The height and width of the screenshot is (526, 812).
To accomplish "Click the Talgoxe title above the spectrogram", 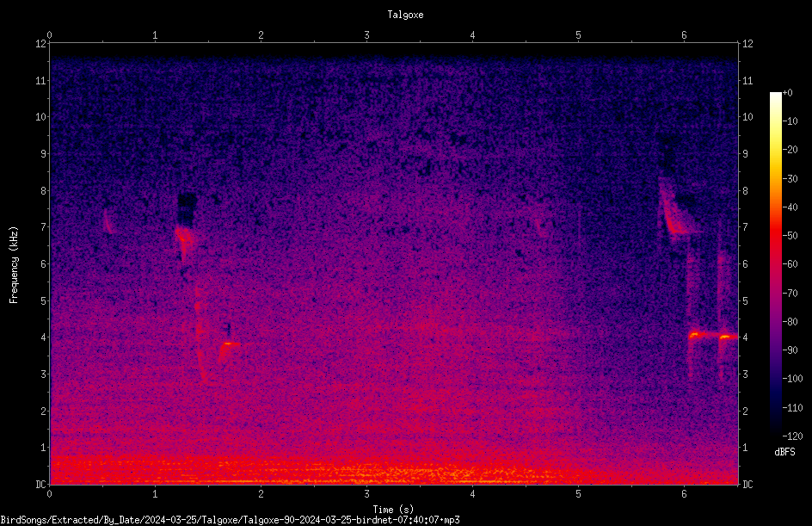I will 405,15.
